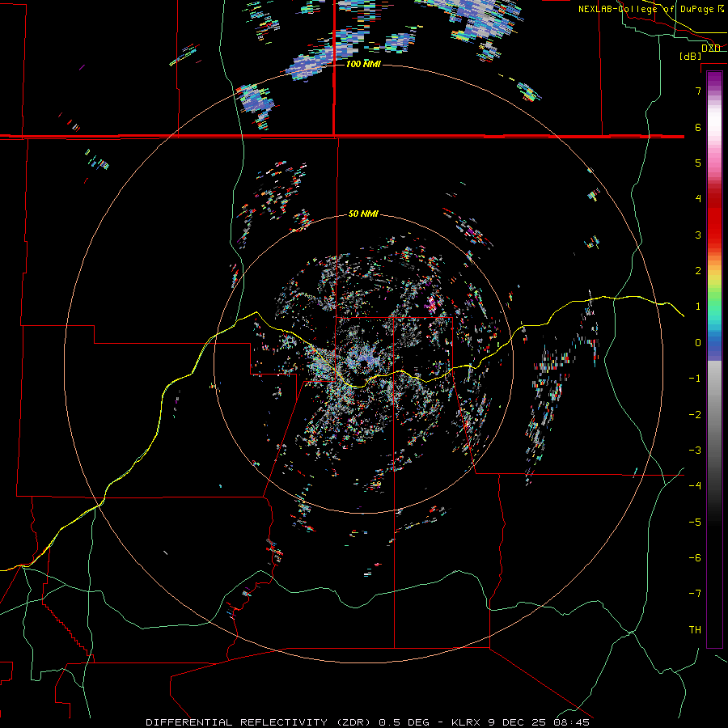Click the -5 dB scale label
The height and width of the screenshot is (728, 728).
(x=695, y=523)
